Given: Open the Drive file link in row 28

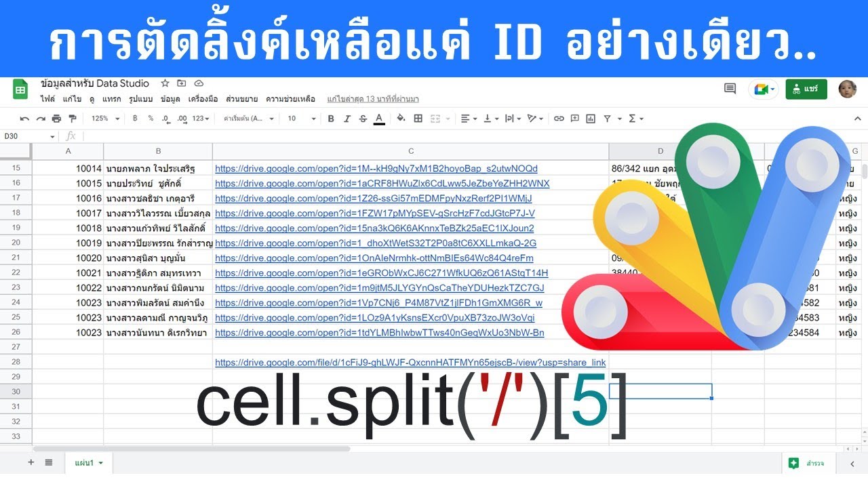Looking at the screenshot, I should coord(410,363).
